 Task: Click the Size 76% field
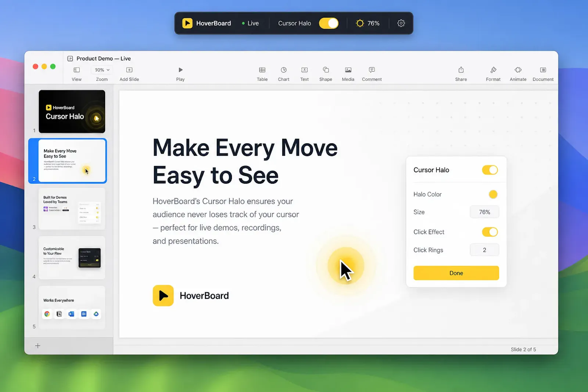(x=484, y=212)
